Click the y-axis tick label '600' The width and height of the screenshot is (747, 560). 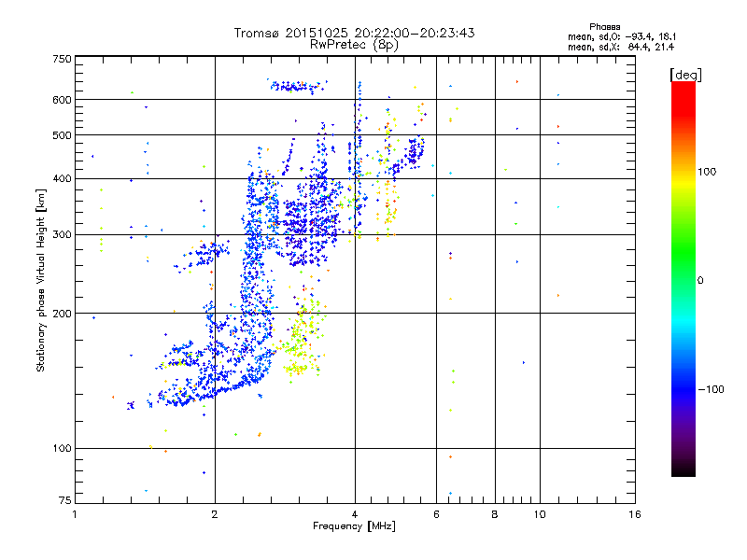(x=62, y=100)
